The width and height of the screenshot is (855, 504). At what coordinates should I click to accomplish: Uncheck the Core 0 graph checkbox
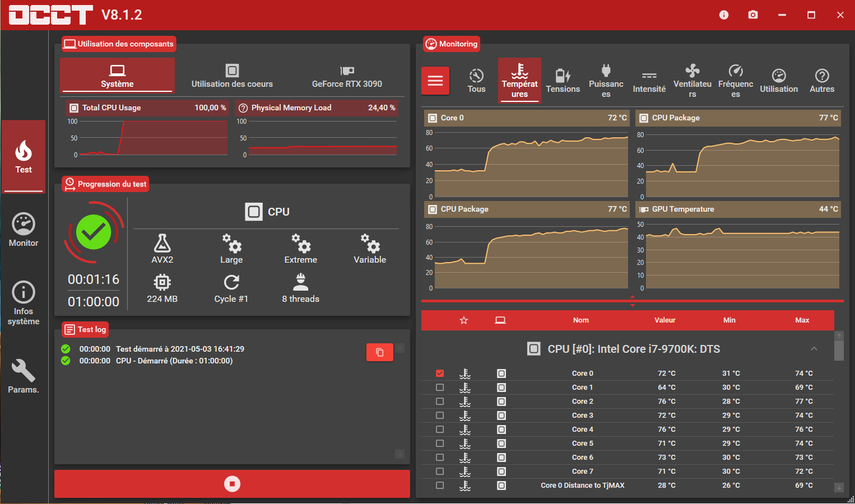point(440,374)
